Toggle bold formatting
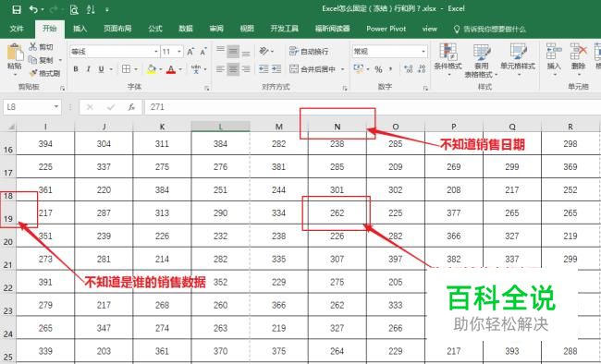This screenshot has height=364, width=601. [76, 69]
